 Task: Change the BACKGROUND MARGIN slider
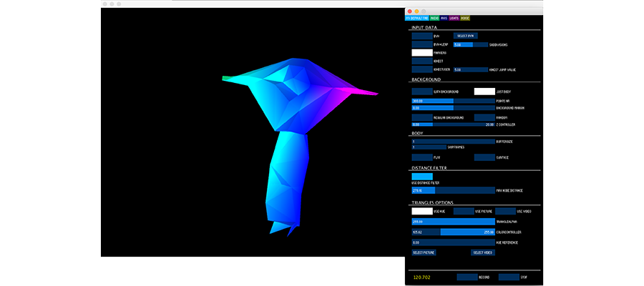[x=454, y=108]
